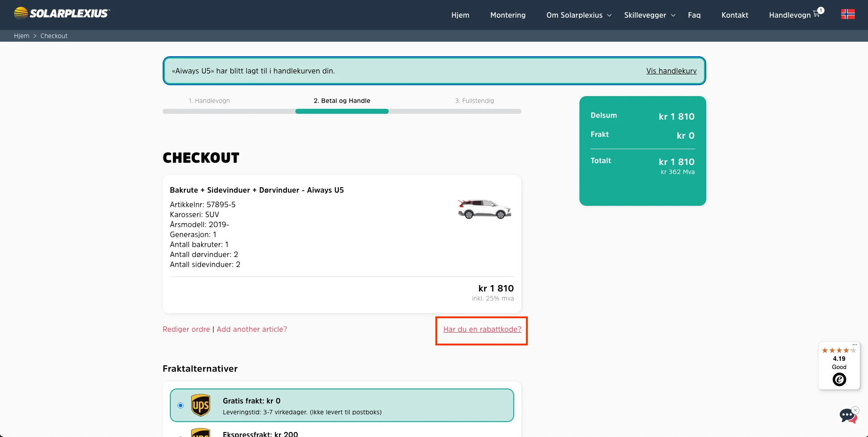Click the Frakt amount kr 0
The height and width of the screenshot is (437, 868).
(x=685, y=136)
